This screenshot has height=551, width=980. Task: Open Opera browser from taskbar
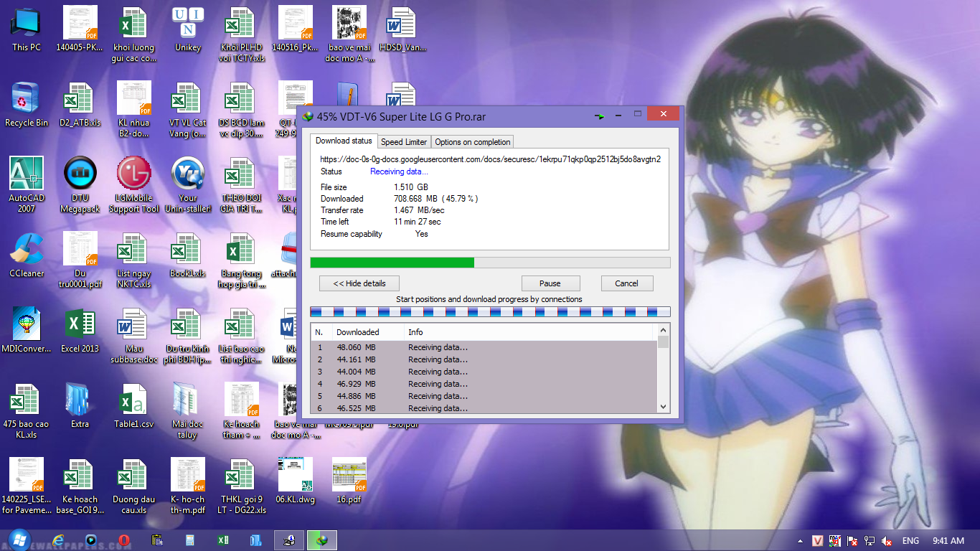click(x=124, y=540)
